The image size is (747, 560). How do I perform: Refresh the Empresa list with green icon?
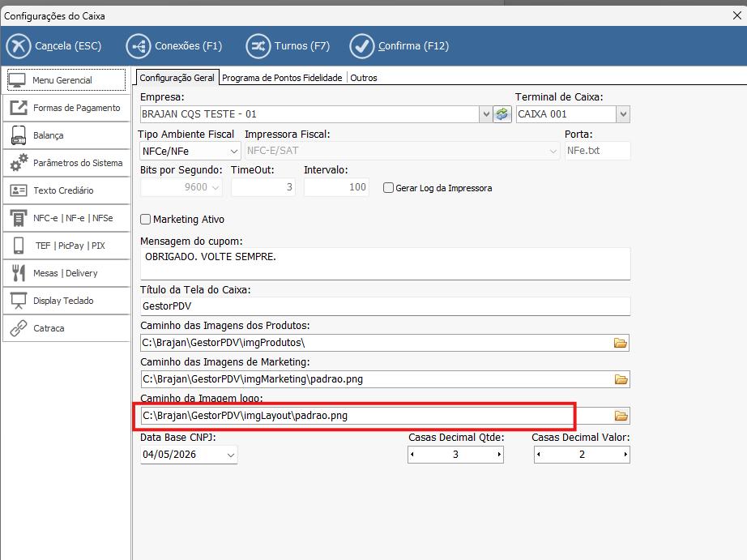pos(502,114)
